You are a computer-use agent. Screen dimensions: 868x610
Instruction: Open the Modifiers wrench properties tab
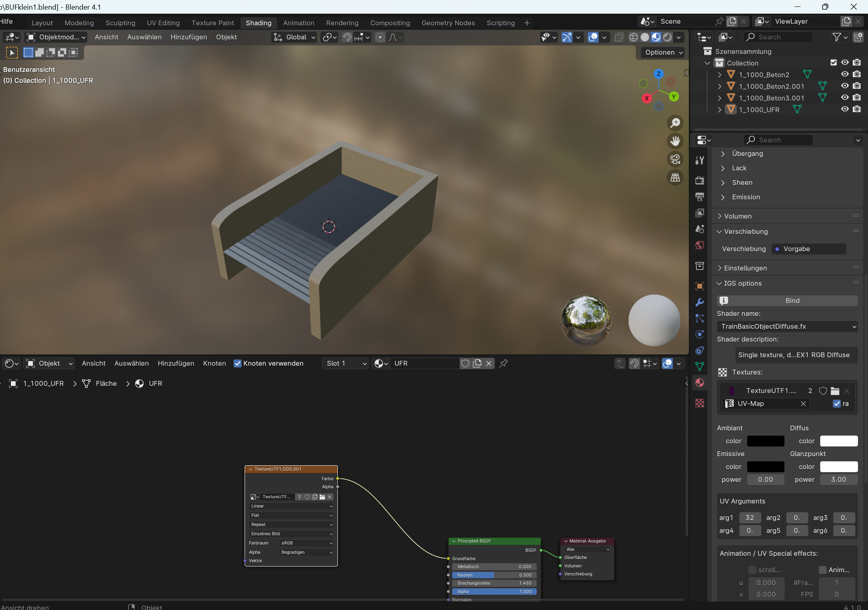pyautogui.click(x=700, y=302)
